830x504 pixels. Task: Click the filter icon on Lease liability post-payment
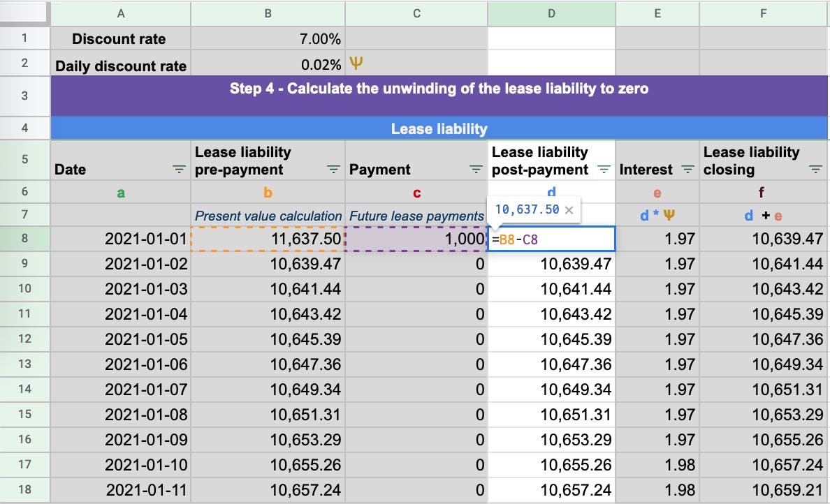pos(603,169)
